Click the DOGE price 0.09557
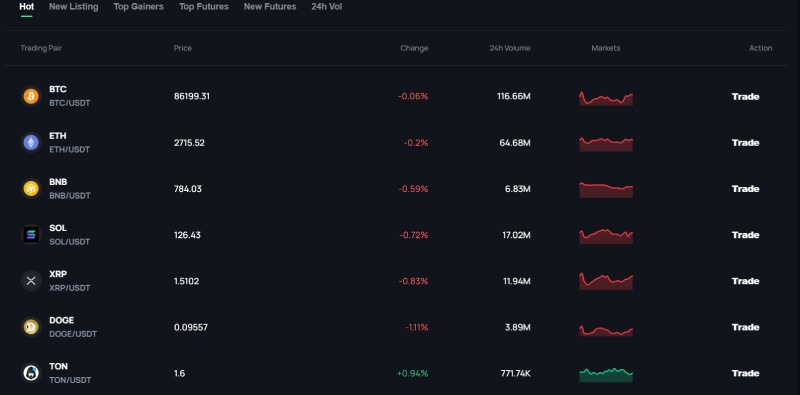The height and width of the screenshot is (395, 800). pos(191,327)
